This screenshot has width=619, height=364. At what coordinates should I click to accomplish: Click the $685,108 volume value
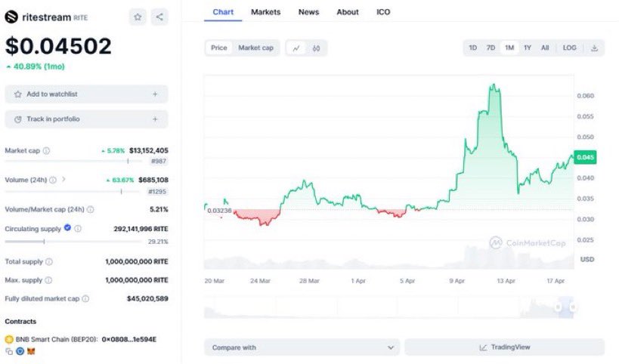(x=153, y=180)
